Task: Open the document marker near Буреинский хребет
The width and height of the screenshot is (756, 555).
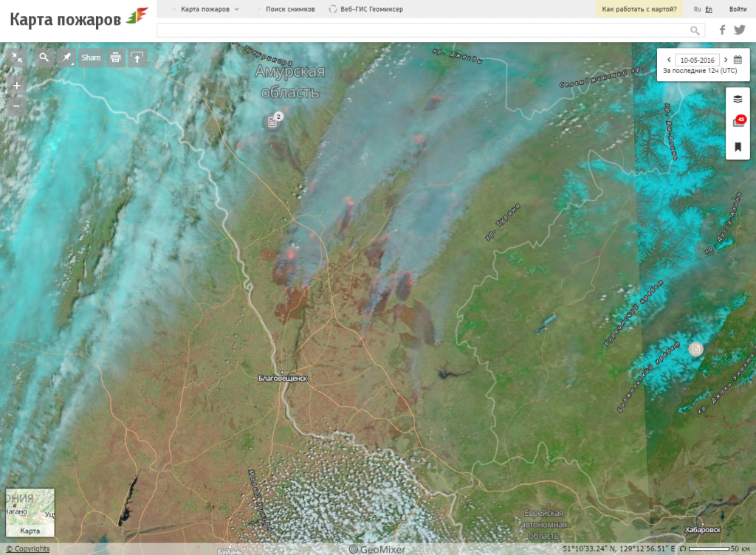Action: (x=695, y=349)
